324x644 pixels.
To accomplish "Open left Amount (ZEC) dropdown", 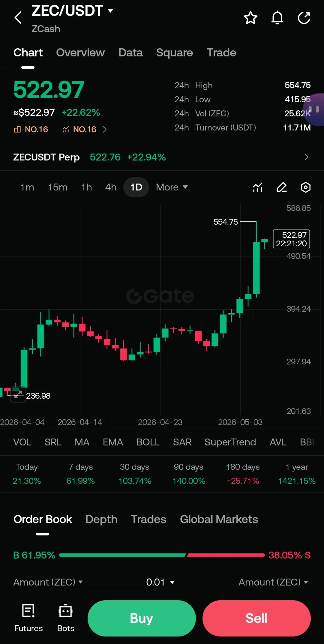I will [48, 582].
